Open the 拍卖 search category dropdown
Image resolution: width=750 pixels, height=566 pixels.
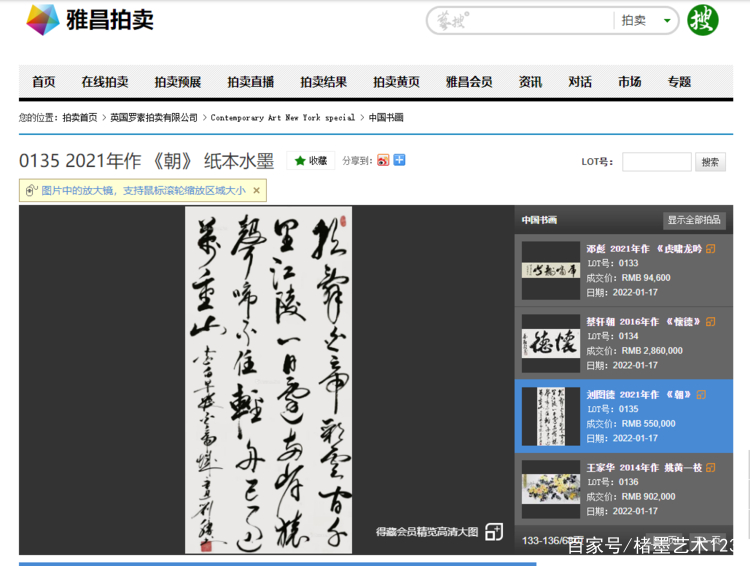pyautogui.click(x=645, y=21)
